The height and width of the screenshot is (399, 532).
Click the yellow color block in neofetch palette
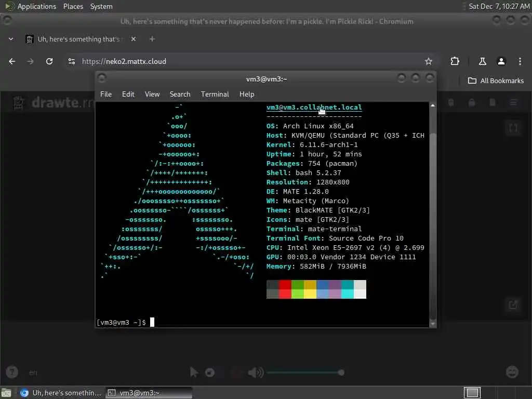310,289
